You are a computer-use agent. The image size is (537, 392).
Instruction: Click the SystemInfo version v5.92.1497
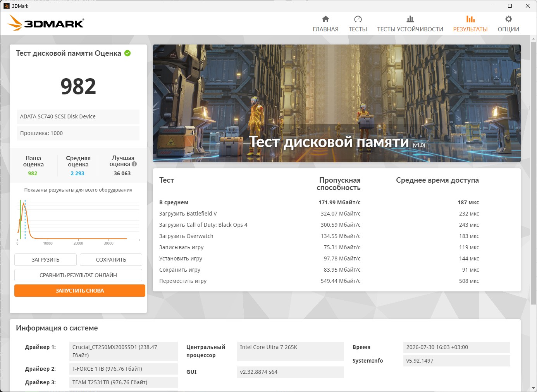point(457,361)
